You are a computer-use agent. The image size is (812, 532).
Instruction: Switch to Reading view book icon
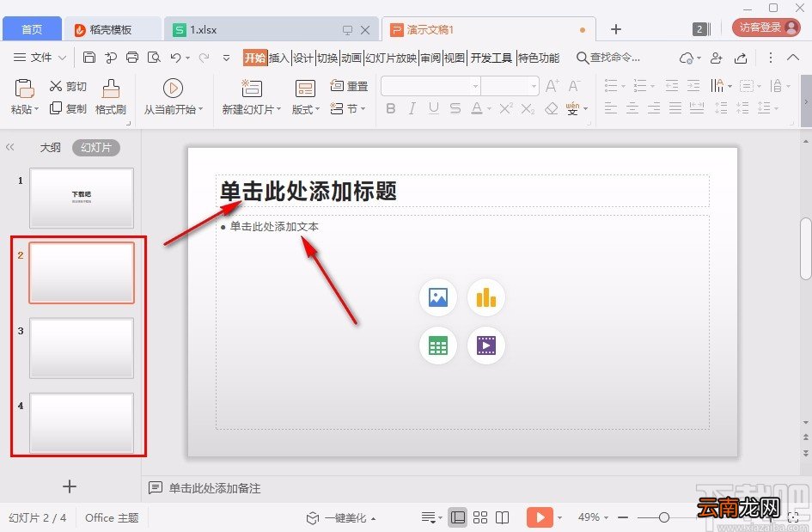(502, 517)
